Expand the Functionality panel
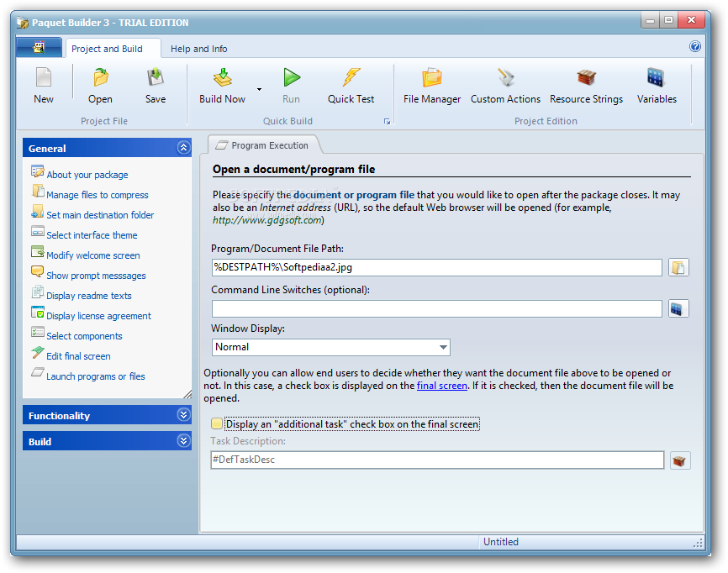728x573 pixels. [x=183, y=415]
